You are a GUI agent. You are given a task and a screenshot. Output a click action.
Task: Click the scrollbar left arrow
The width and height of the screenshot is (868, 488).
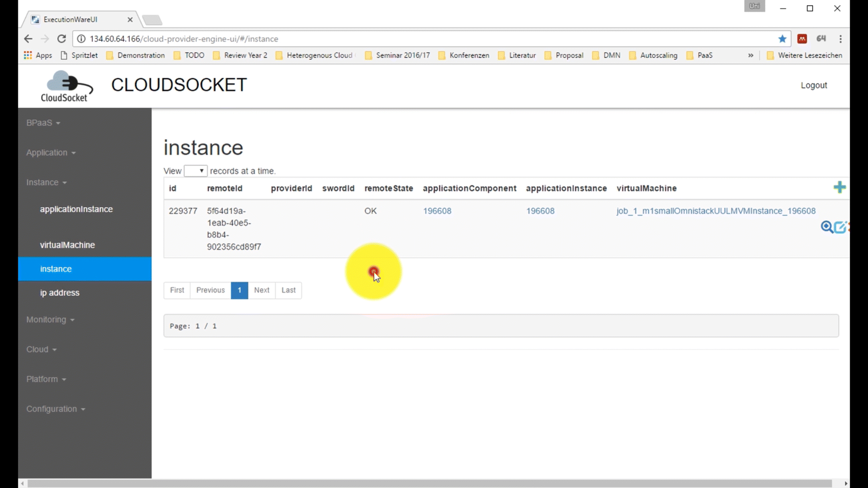tap(22, 484)
